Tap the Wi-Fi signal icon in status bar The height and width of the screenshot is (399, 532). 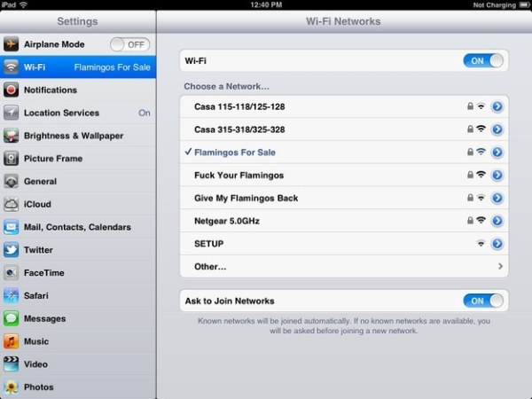point(24,4)
